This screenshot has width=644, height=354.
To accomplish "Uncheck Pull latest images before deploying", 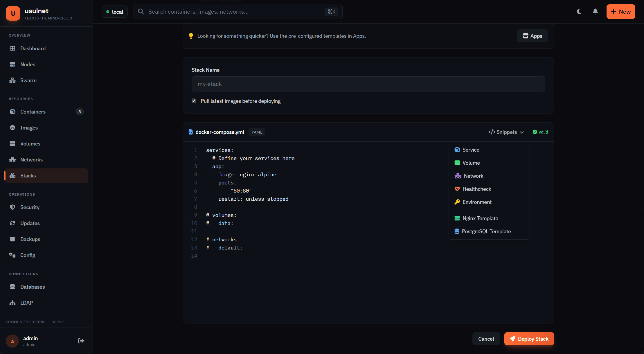I will pos(194,101).
